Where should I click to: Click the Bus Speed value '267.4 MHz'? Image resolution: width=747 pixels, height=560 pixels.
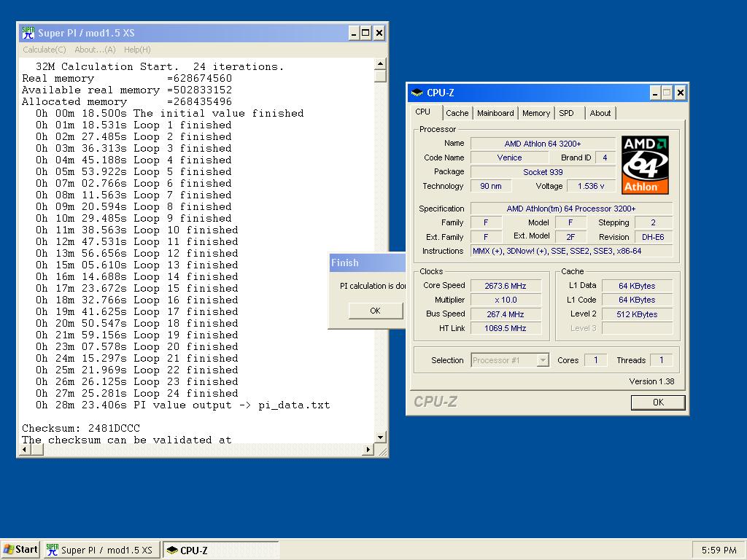(506, 314)
